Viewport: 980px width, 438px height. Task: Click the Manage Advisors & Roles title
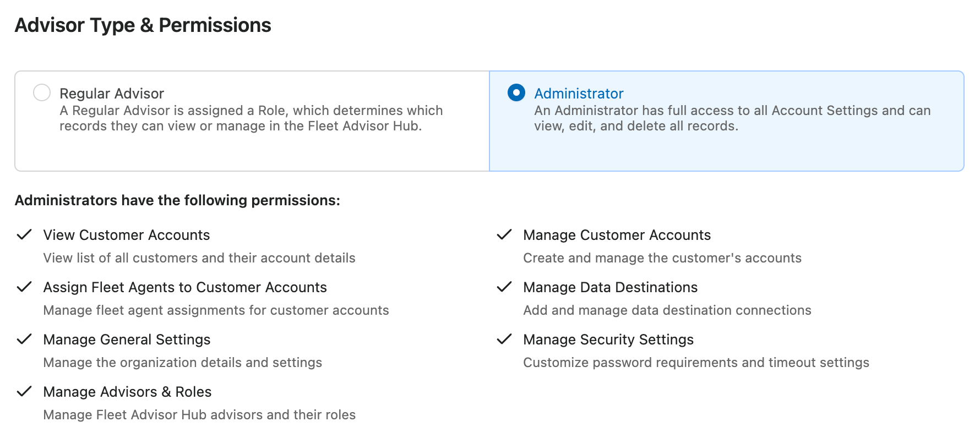tap(127, 392)
